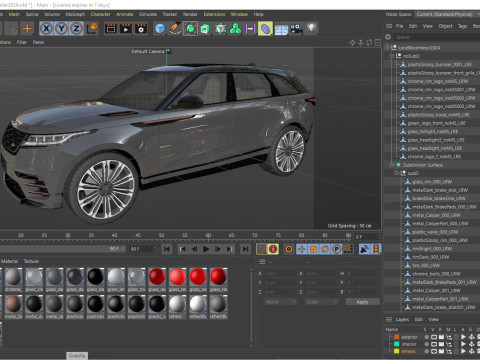Add a Camera object icon
Viewport: 480px width, 360px height.
pyautogui.click(x=296, y=29)
